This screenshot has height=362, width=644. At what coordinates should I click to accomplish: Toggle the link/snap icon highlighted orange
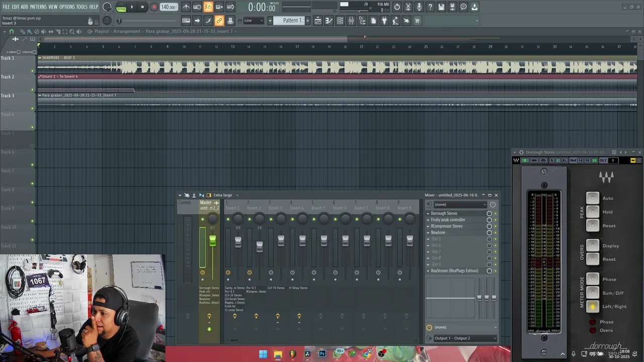(x=219, y=21)
